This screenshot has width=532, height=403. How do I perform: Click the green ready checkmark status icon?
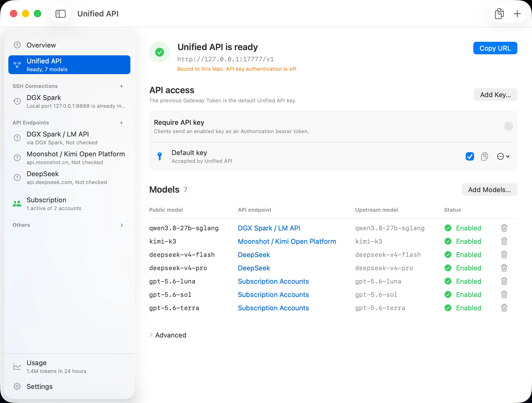(x=160, y=52)
